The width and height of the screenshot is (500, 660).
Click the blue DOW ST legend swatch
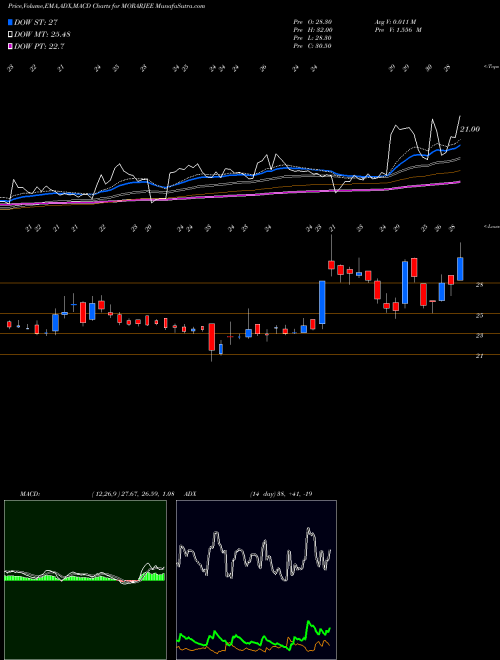(x=11, y=22)
